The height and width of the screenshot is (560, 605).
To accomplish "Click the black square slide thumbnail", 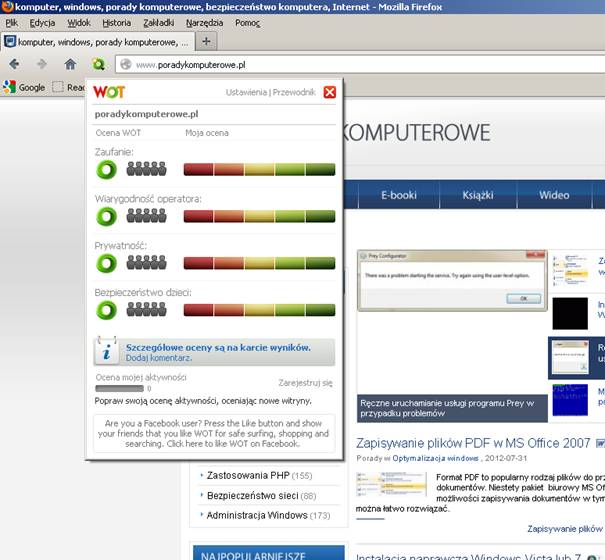I will 570,313.
